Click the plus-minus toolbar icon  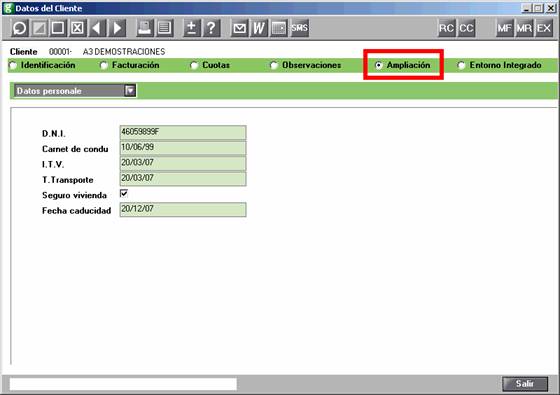tap(192, 28)
